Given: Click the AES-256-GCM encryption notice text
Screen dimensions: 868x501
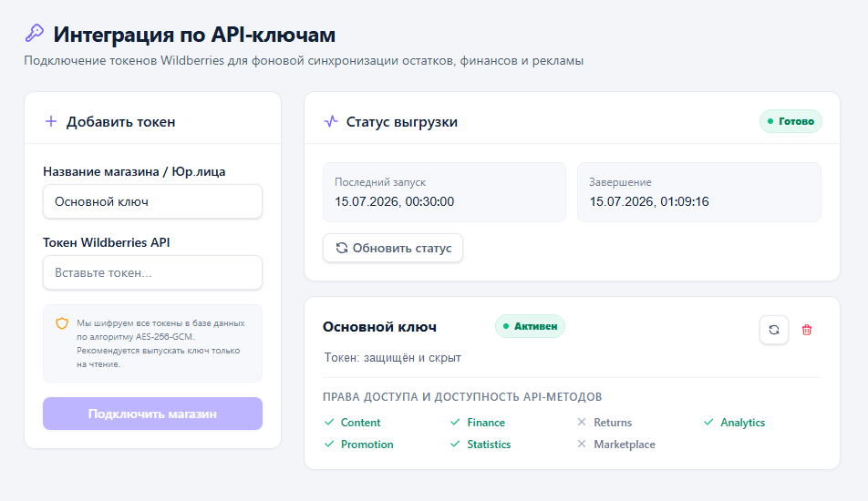Looking at the screenshot, I should coord(160,343).
